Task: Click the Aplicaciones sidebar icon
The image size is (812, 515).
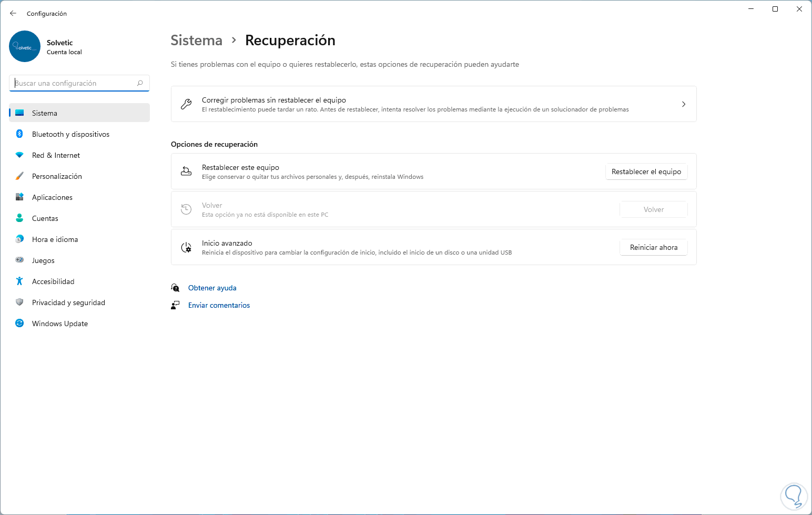Action: 19,197
